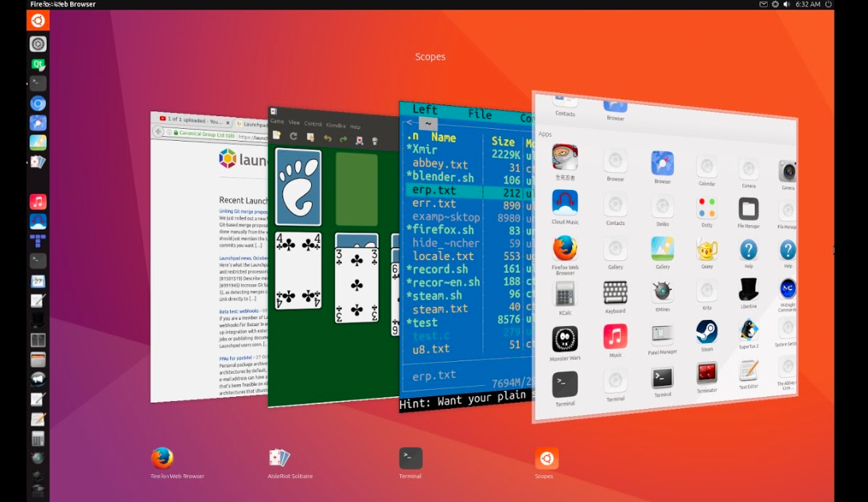Open the calculator icon in the launcher
Image resolution: width=868 pixels, height=502 pixels.
(x=37, y=440)
